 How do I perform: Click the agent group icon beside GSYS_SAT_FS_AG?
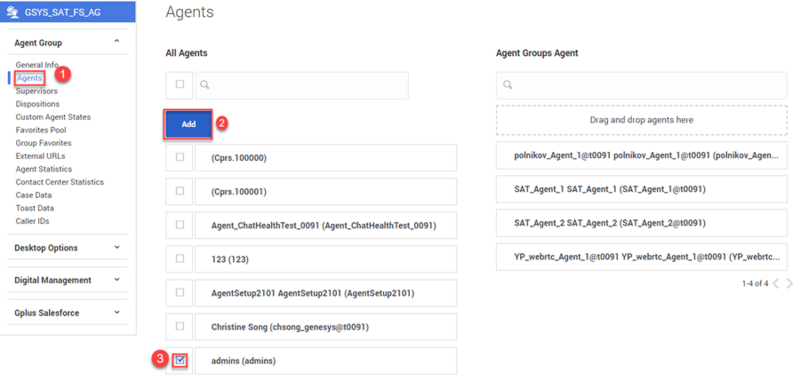click(x=13, y=12)
